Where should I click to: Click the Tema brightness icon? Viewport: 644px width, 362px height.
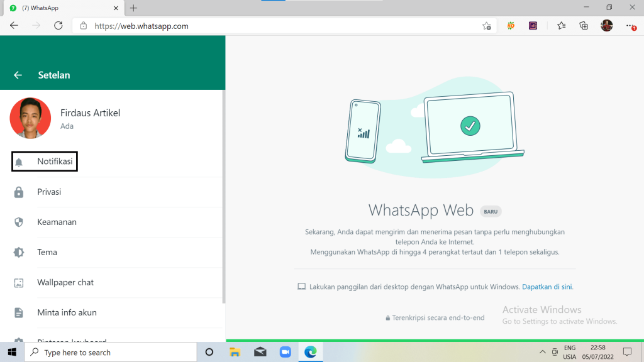[x=19, y=253]
